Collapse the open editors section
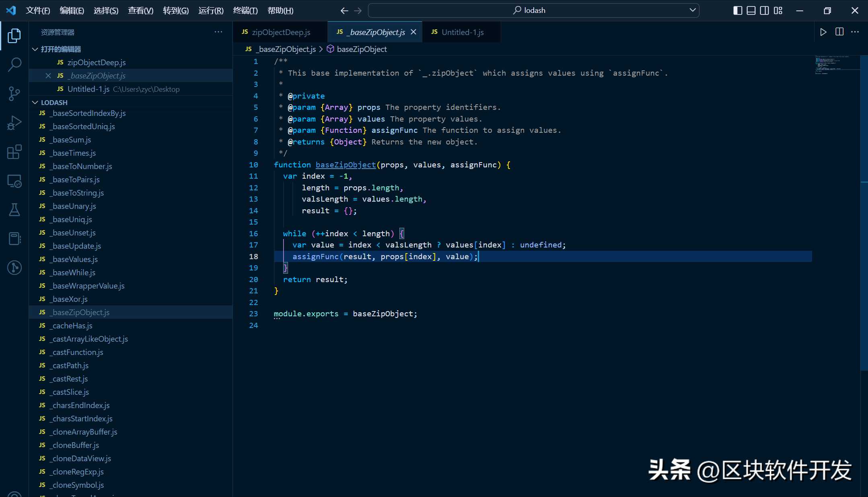The image size is (868, 497). [35, 49]
